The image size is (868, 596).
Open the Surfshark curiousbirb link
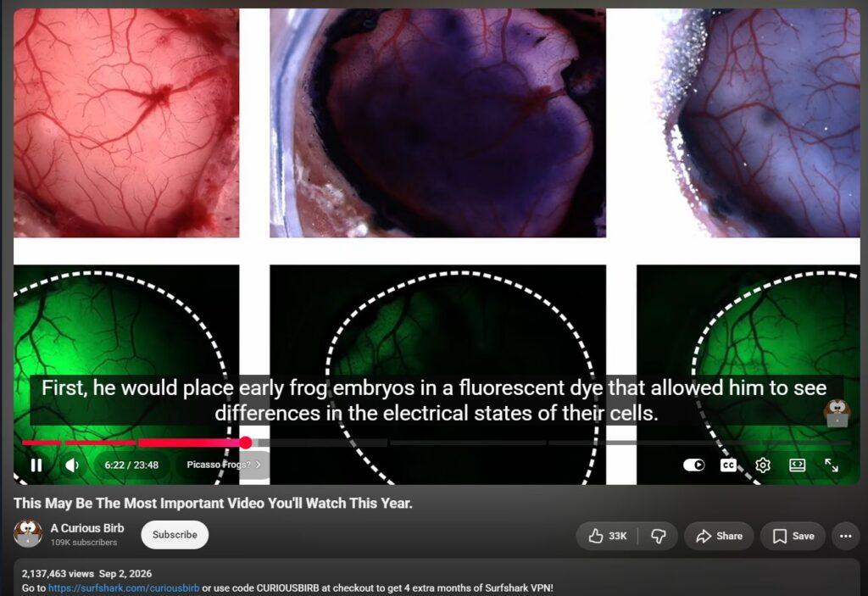coord(124,588)
